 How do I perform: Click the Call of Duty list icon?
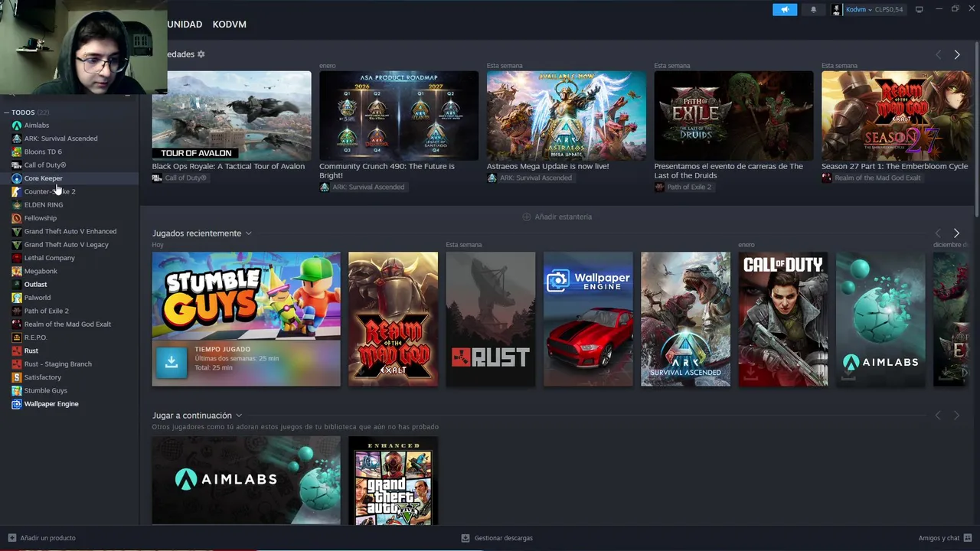click(x=17, y=165)
